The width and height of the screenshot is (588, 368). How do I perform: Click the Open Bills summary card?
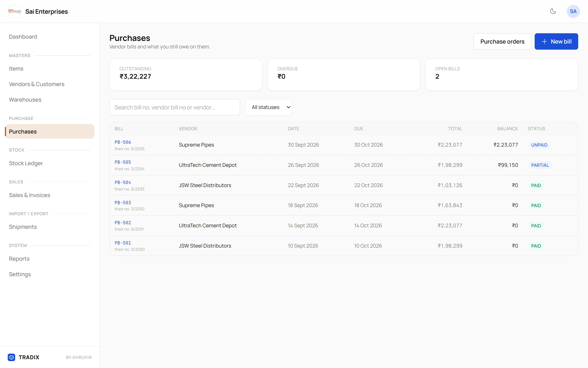click(501, 75)
